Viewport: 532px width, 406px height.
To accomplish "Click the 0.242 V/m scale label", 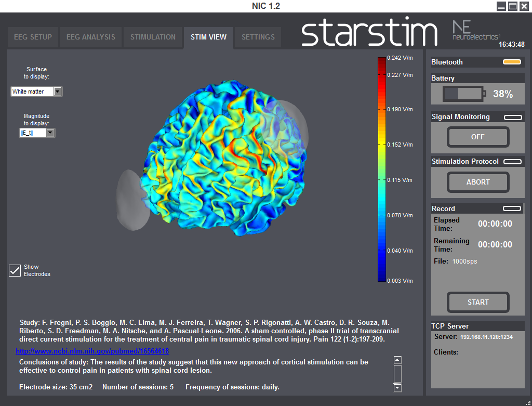I will click(x=400, y=58).
